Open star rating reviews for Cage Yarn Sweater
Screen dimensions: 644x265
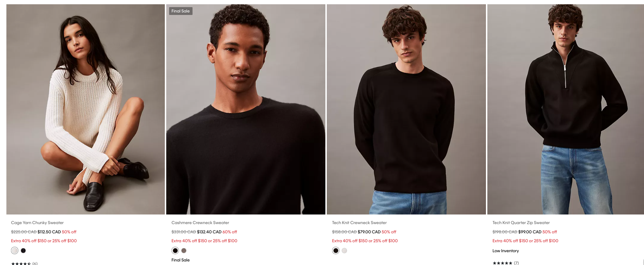(24, 264)
